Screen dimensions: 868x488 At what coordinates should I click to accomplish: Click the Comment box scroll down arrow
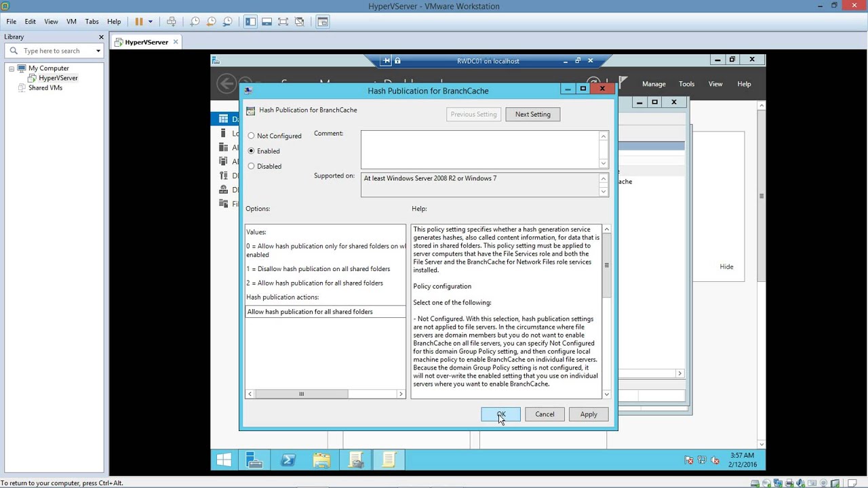pyautogui.click(x=603, y=163)
